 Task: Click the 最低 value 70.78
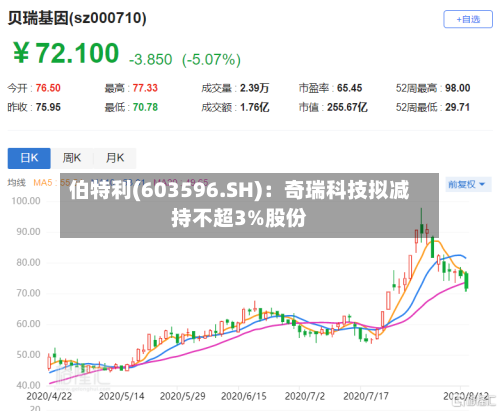(x=145, y=107)
